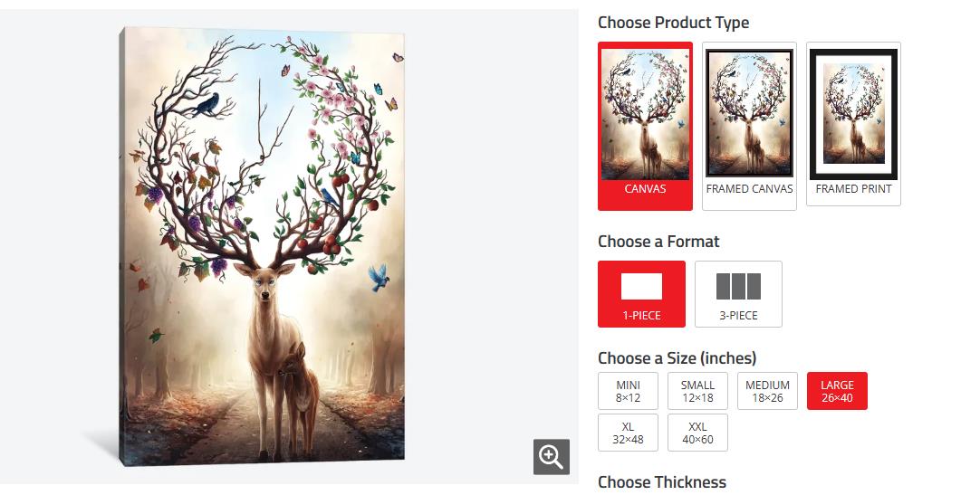This screenshot has width=980, height=495.
Task: Click the CANVAS label text
Action: (x=645, y=188)
